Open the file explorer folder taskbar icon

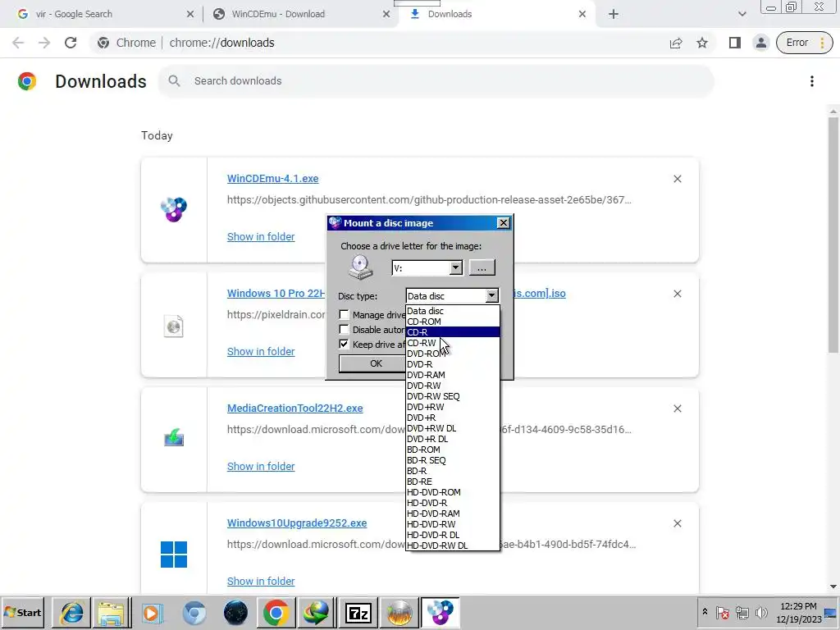[x=111, y=613]
